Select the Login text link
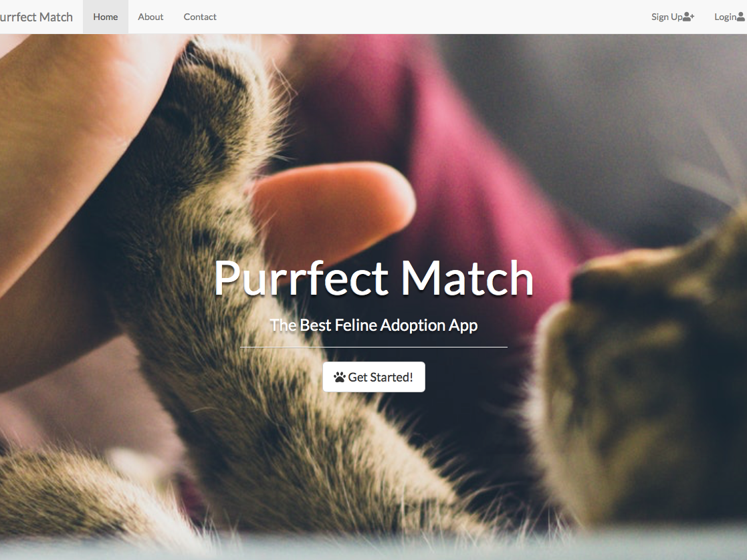The width and height of the screenshot is (747, 560). click(725, 17)
